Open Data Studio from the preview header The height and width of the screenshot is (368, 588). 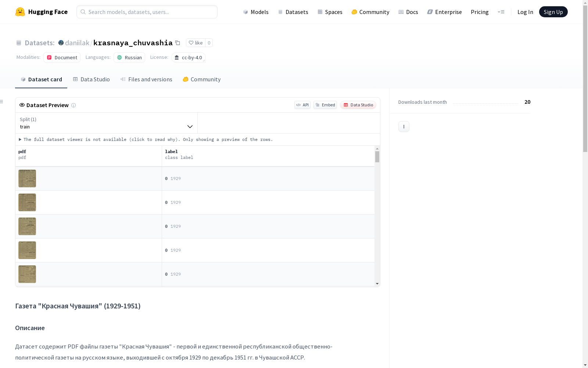pos(358,105)
